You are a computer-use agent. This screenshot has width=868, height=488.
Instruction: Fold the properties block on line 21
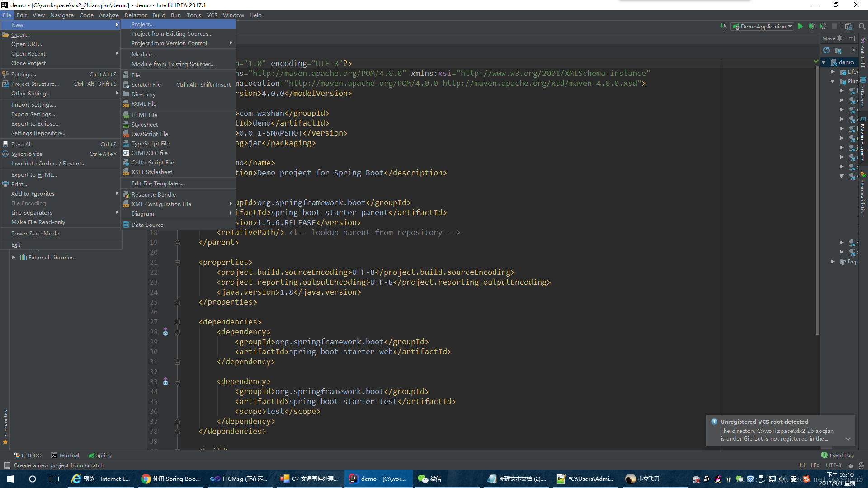[177, 263]
